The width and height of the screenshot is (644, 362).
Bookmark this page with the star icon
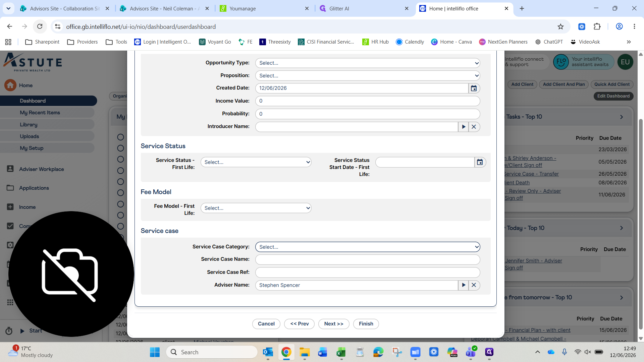click(x=560, y=26)
